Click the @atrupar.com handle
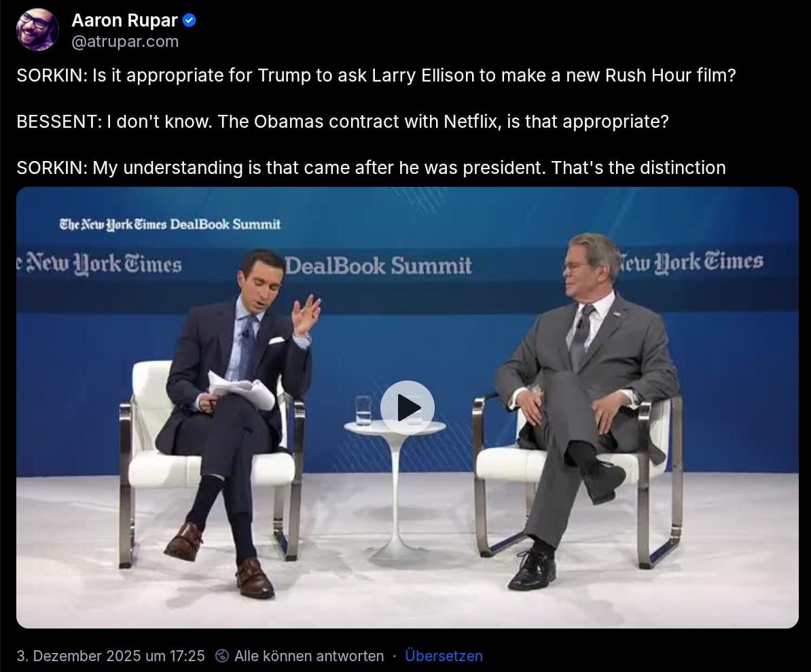The height and width of the screenshot is (672, 811). coord(125,41)
